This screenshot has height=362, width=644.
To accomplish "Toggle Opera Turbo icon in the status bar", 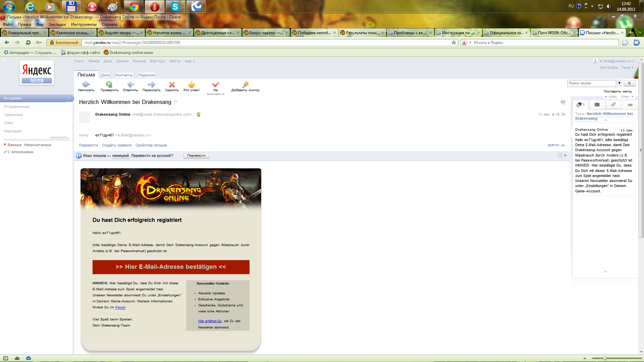I will [x=29, y=358].
